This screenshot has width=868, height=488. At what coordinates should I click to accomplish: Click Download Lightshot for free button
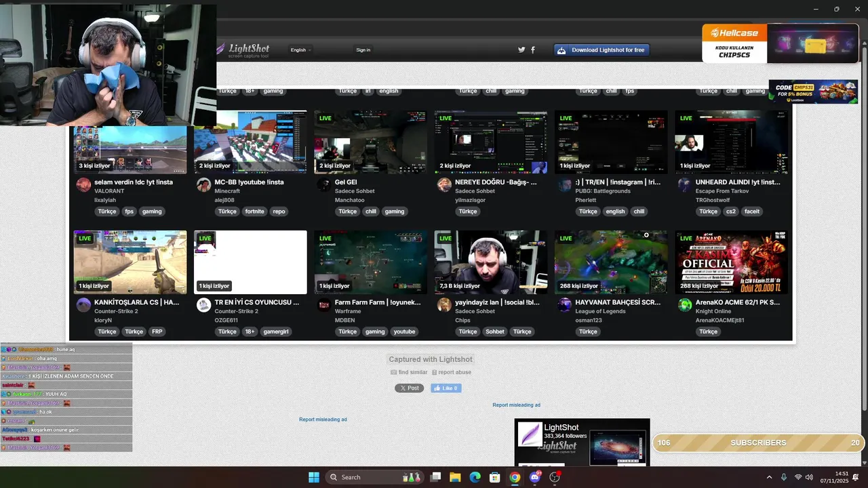pyautogui.click(x=601, y=50)
